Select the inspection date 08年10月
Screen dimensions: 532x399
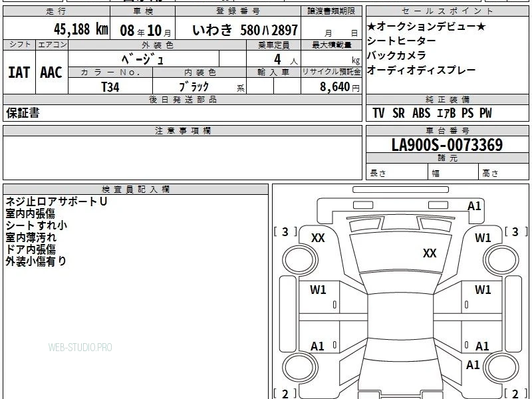tap(146, 31)
